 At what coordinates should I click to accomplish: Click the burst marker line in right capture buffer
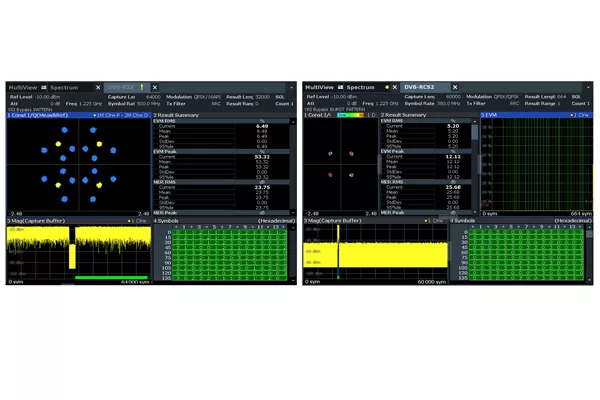point(338,251)
